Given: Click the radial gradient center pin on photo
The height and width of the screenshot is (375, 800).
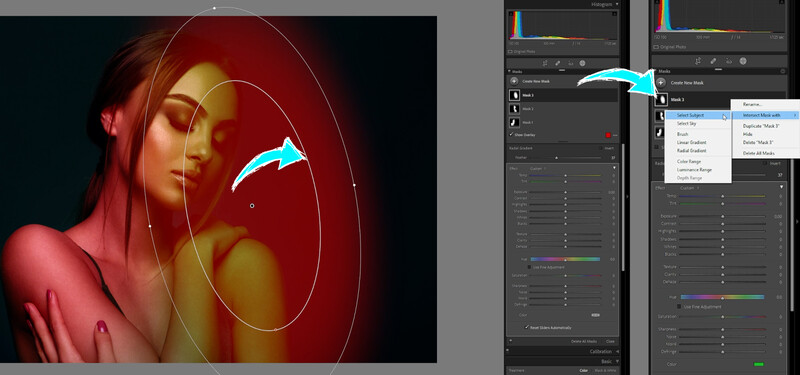Looking at the screenshot, I should coord(252,206).
